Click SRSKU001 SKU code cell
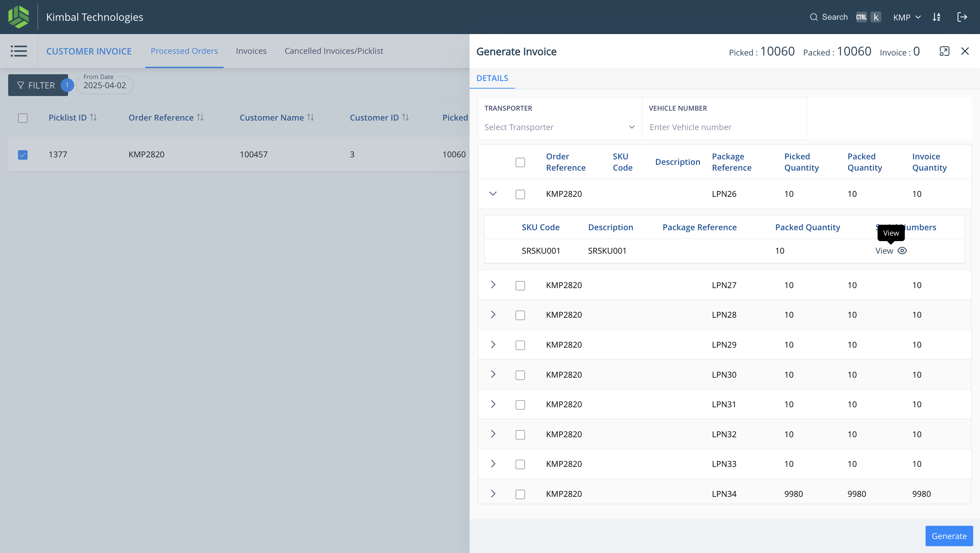The width and height of the screenshot is (980, 553). pyautogui.click(x=541, y=251)
